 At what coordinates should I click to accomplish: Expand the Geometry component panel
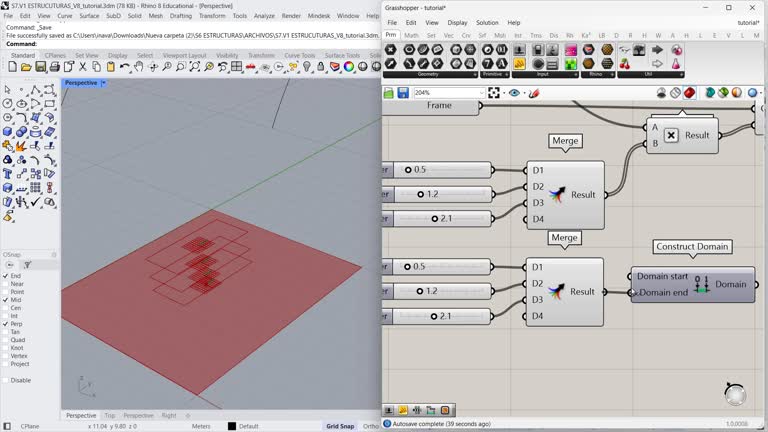[x=476, y=74]
